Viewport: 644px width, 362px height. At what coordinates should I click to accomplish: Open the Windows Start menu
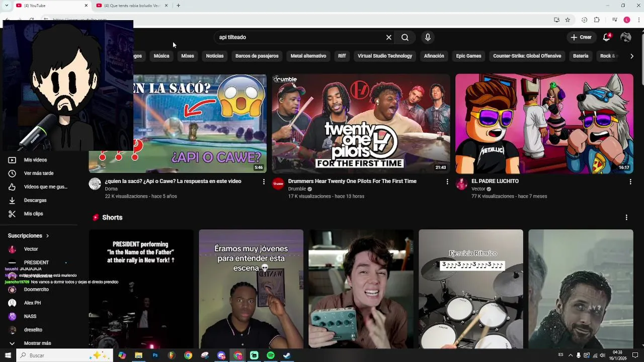tap(8, 355)
